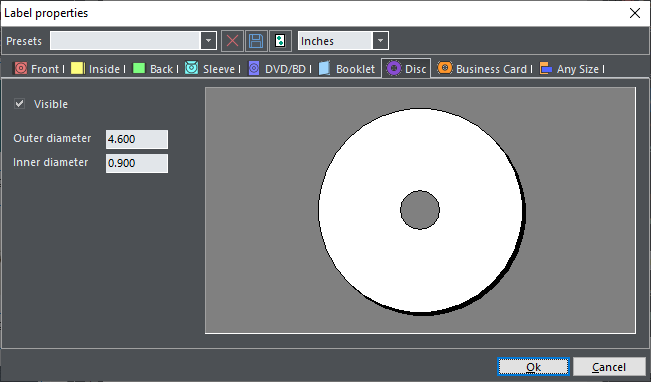Click the empty Presets combo box field
Viewport: 651px width, 382px height.
coord(125,41)
